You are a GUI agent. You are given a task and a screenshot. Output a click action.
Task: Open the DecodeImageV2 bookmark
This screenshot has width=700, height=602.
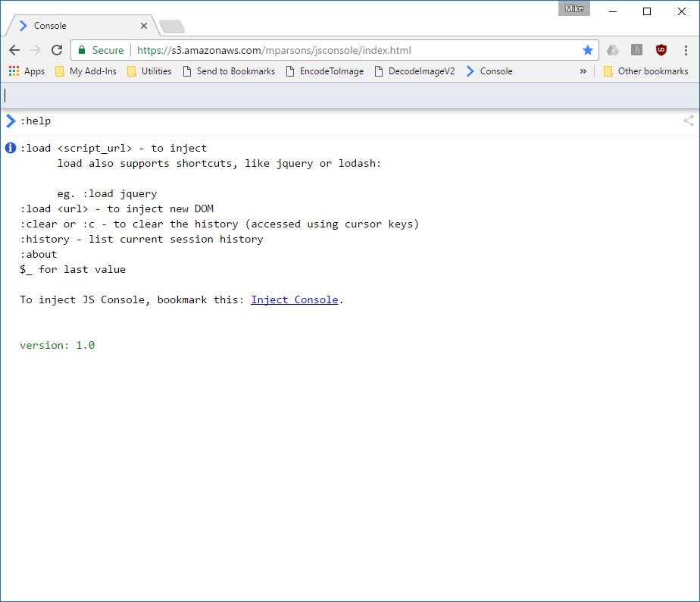(415, 71)
